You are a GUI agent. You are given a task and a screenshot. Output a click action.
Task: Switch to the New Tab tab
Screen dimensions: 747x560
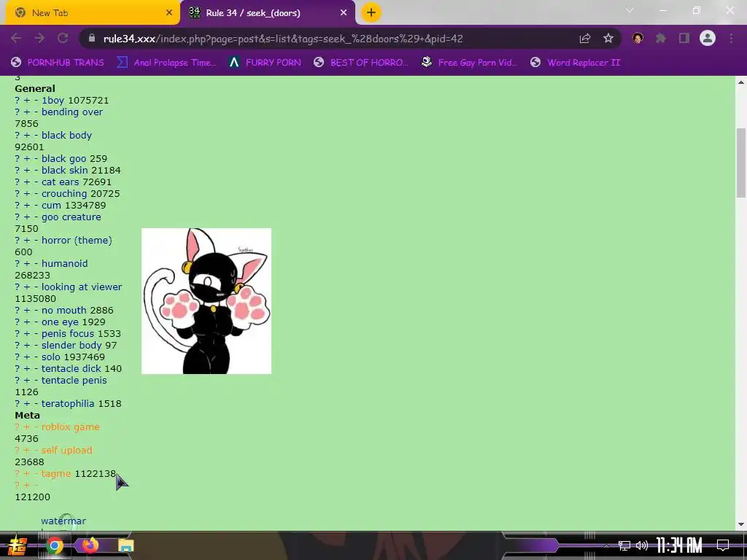93,13
